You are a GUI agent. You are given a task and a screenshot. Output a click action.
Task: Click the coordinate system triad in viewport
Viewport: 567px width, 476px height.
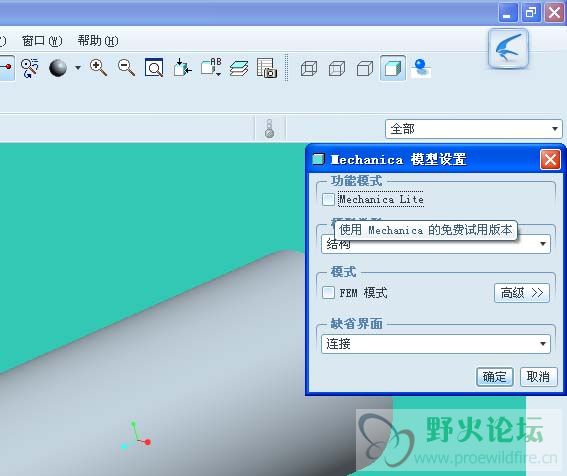(x=136, y=435)
